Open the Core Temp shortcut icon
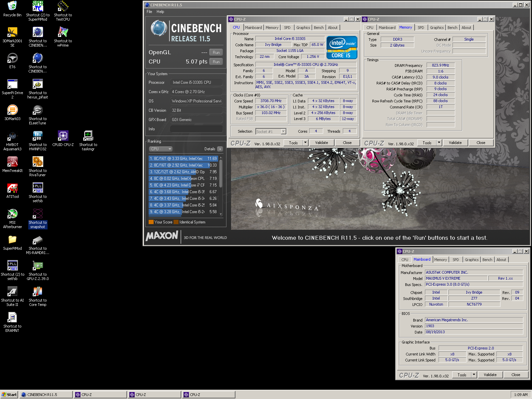The width and height of the screenshot is (532, 399). 38,296
